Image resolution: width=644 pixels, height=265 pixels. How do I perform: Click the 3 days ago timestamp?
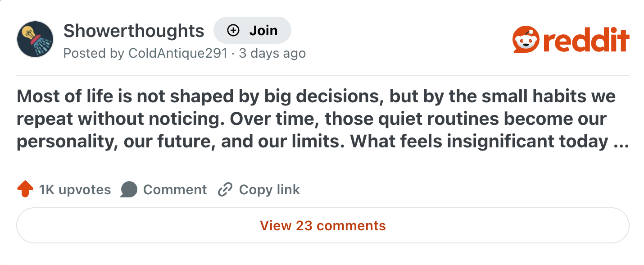coord(272,53)
